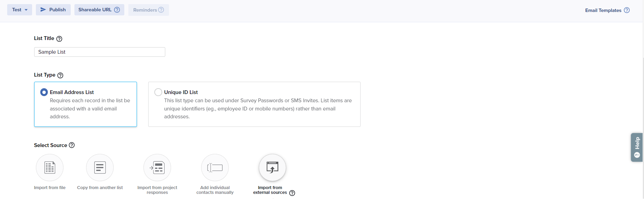The width and height of the screenshot is (644, 199).
Task: Click the Shareable URL question mark icon
Action: click(117, 10)
